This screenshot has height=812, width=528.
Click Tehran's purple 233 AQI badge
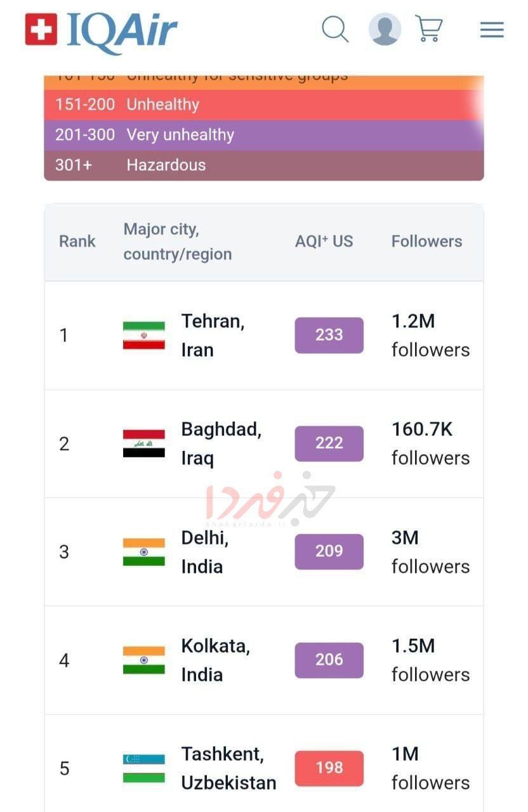pyautogui.click(x=329, y=335)
